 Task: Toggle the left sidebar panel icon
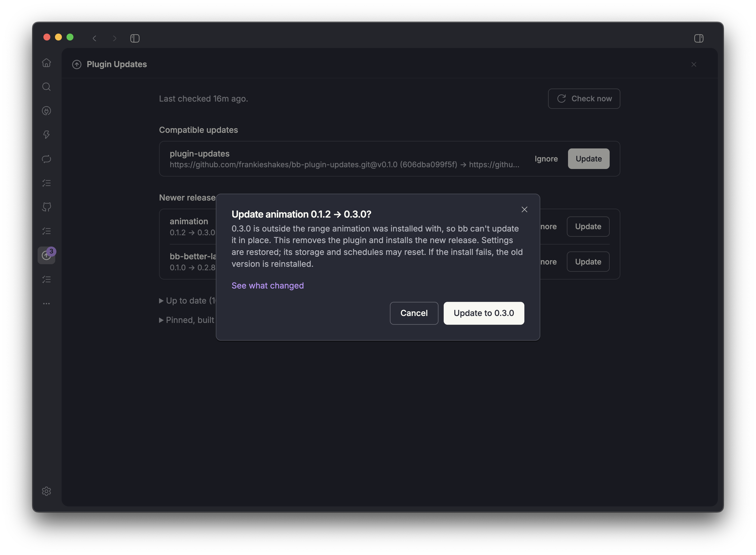tap(134, 38)
